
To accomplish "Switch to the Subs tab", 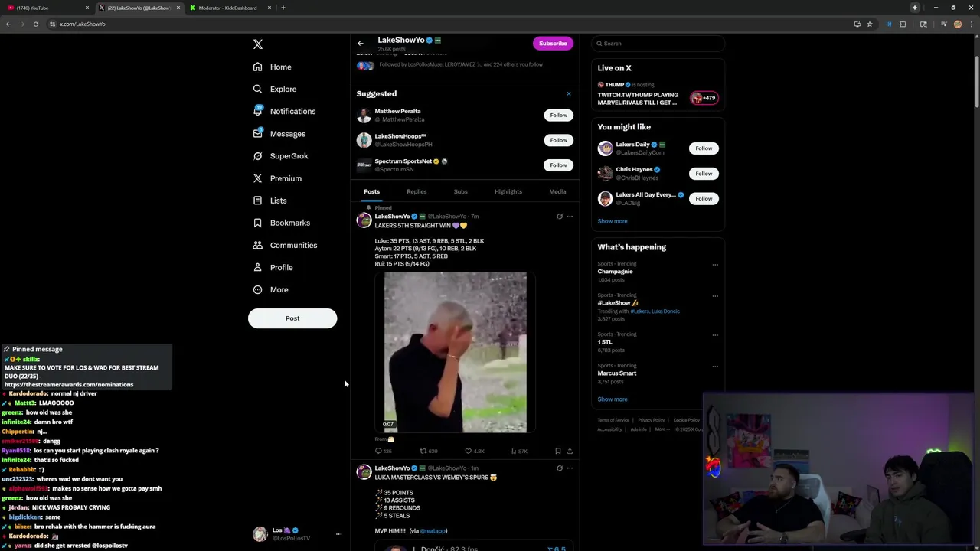I will point(460,191).
